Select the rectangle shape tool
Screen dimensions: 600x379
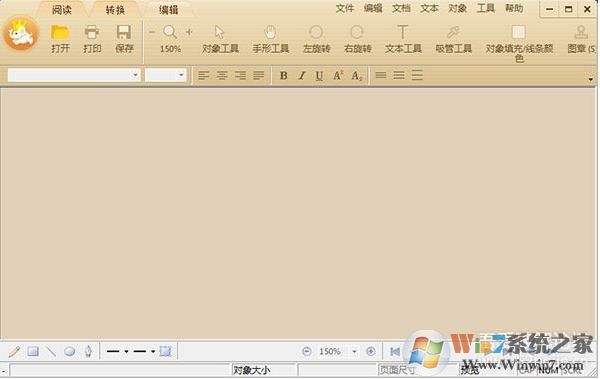33,351
